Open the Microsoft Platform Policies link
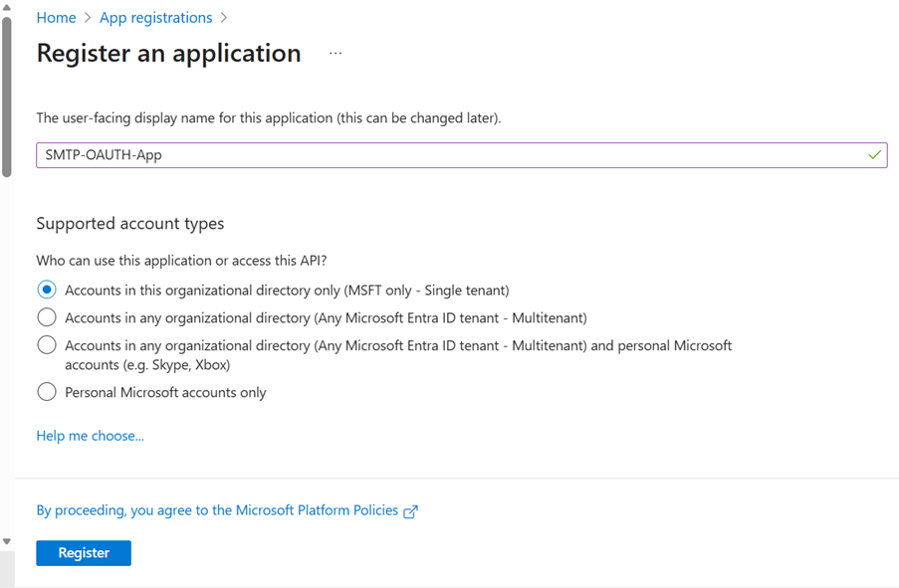Screen dimensions: 899x588 tap(217, 510)
